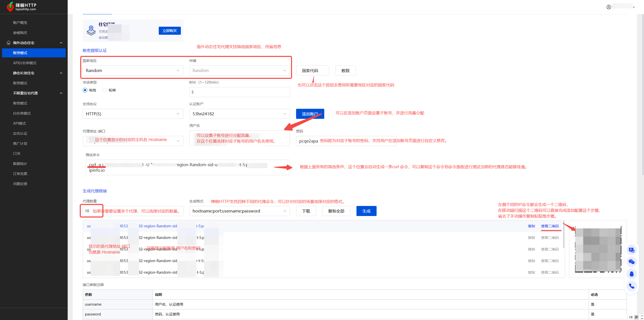Viewport: 644px width, 320px height.
Task: Click the water-drop icon beside 海外动态住宅
Action: tap(9, 43)
